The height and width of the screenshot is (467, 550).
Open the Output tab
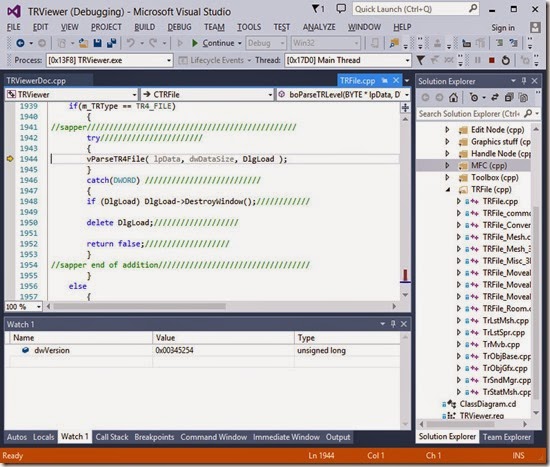pyautogui.click(x=338, y=437)
